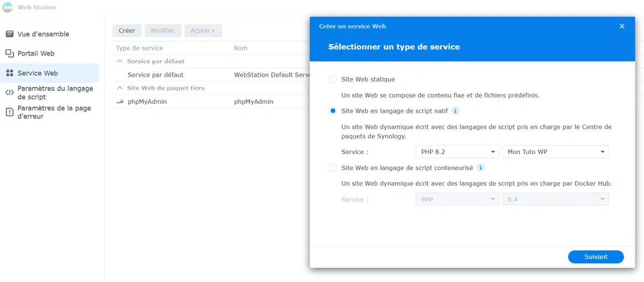The height and width of the screenshot is (282, 644).
Task: Open the PHP 8.2 service dropdown
Action: [457, 152]
